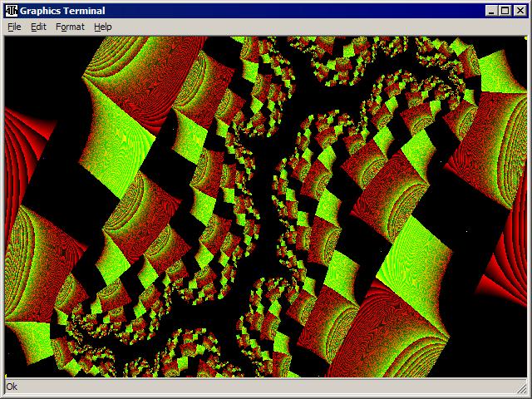Click the Ok status bar message
Viewport: 532px width, 399px height.
(x=12, y=387)
